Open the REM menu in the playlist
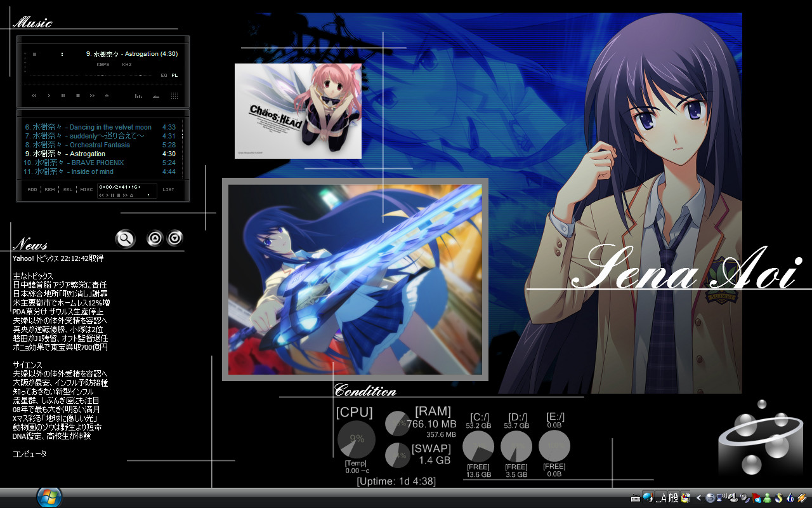The image size is (812, 508). [x=49, y=189]
